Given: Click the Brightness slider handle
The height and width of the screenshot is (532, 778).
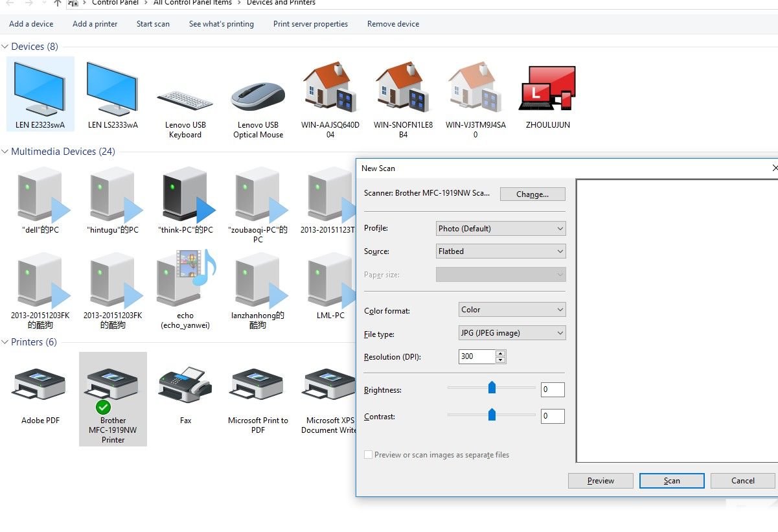Looking at the screenshot, I should 492,387.
